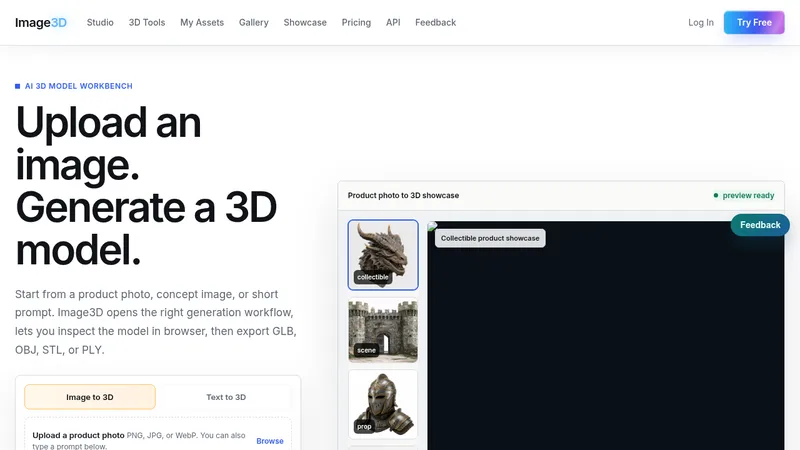Screen dimensions: 800x450
Task: Open the 3D Tools menu
Action: [x=147, y=22]
